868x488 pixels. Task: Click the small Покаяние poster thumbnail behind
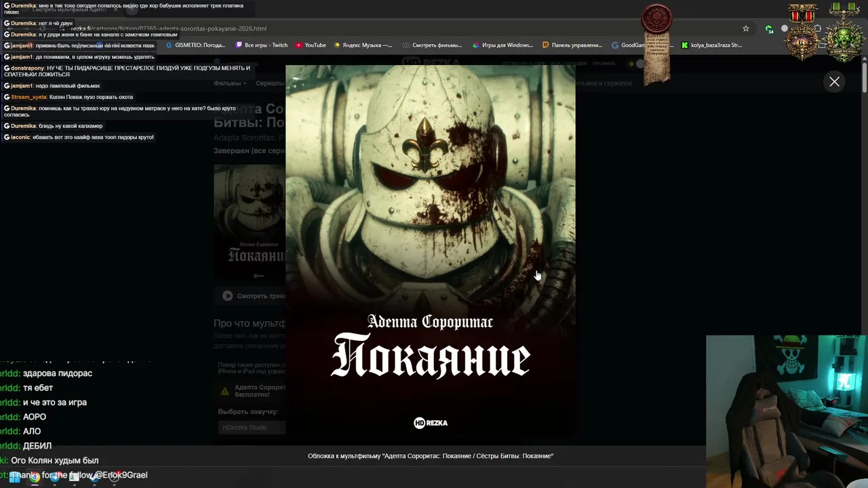pos(250,222)
